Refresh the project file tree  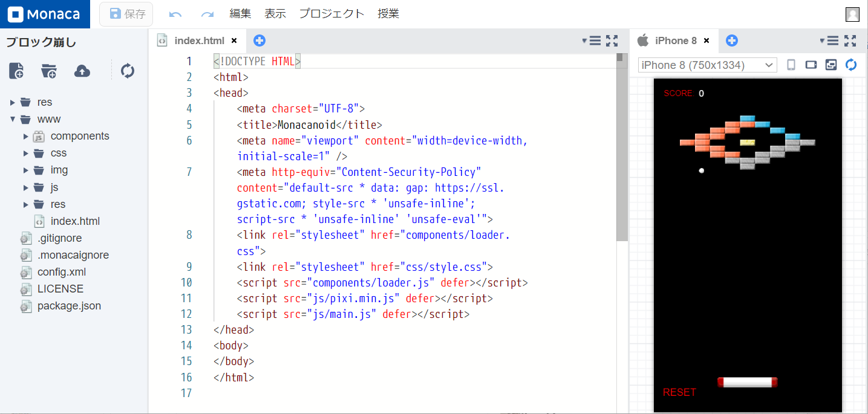127,71
